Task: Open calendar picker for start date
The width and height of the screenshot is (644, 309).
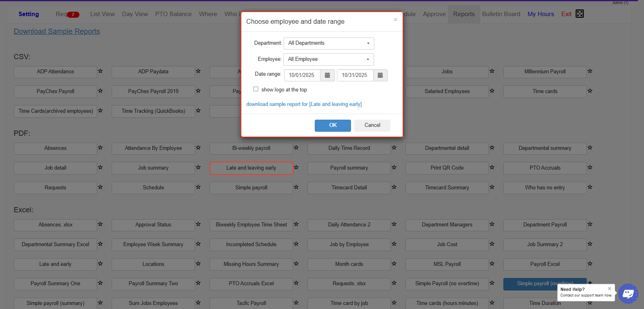Action: pos(327,75)
